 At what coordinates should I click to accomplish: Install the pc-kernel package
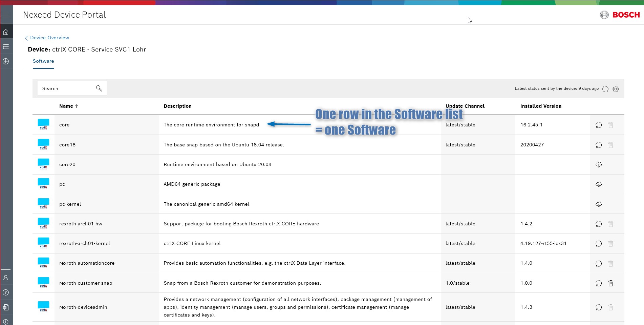click(x=599, y=204)
